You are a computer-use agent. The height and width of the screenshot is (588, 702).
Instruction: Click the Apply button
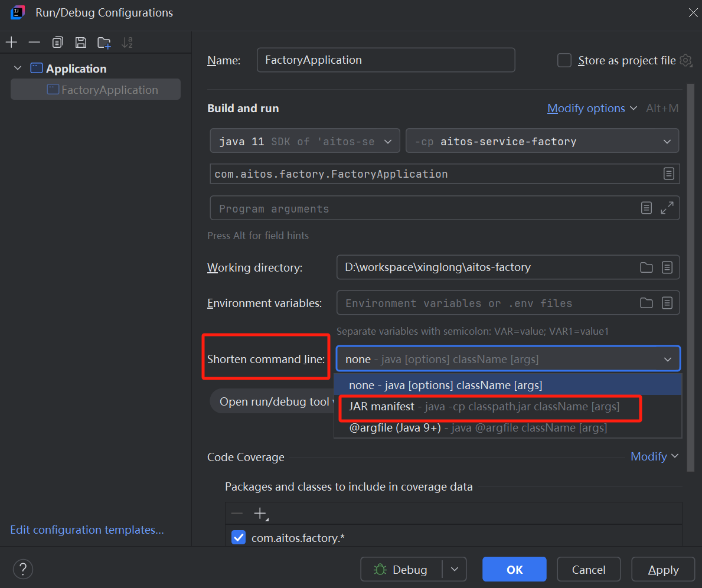pyautogui.click(x=662, y=569)
